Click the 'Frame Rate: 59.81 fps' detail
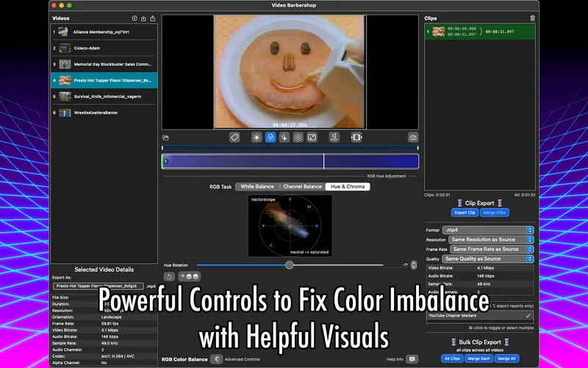The height and width of the screenshot is (368, 588). click(104, 324)
